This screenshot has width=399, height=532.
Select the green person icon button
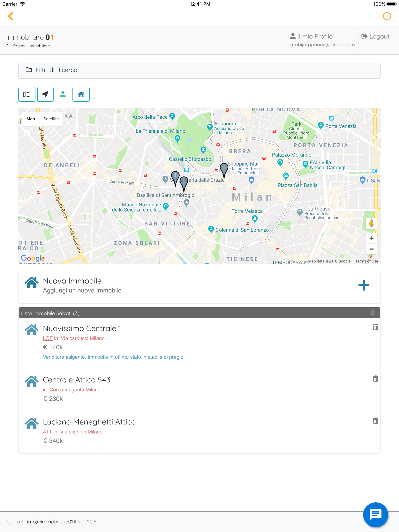[63, 94]
